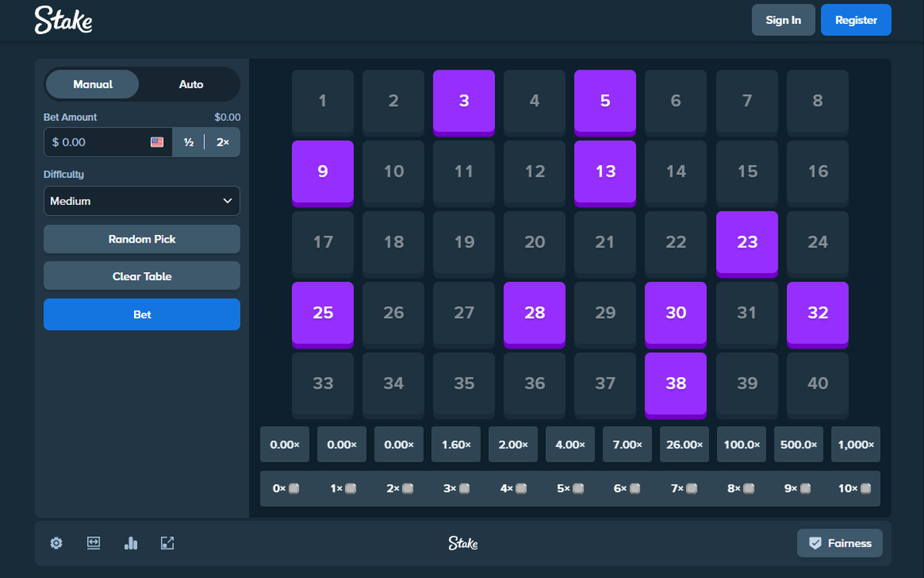Select keno tile 36

pyautogui.click(x=534, y=385)
